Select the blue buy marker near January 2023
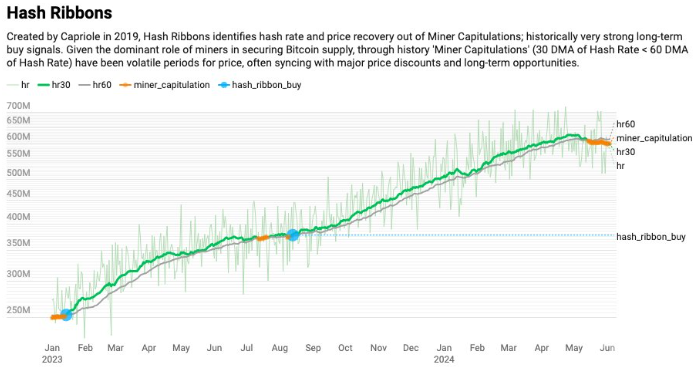The image size is (696, 367). tap(66, 315)
